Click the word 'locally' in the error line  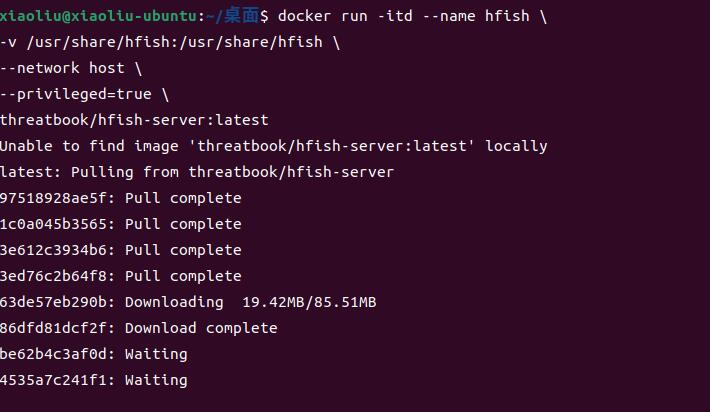(516, 146)
